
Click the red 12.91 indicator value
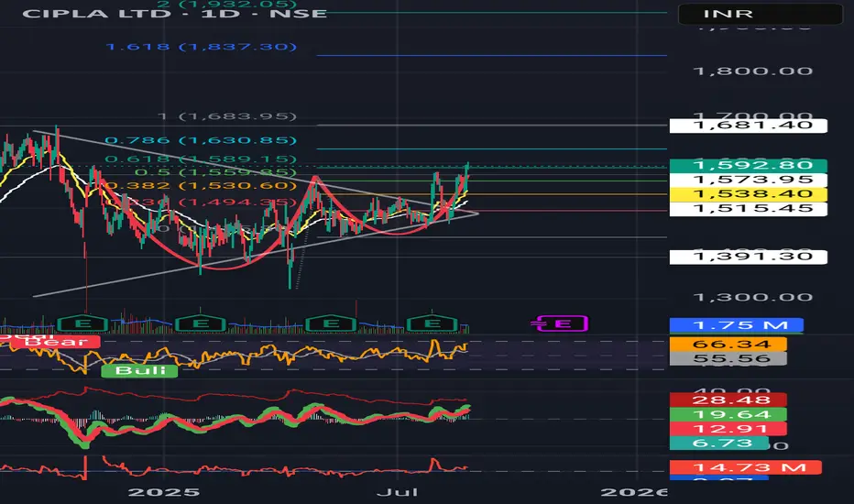(728, 429)
